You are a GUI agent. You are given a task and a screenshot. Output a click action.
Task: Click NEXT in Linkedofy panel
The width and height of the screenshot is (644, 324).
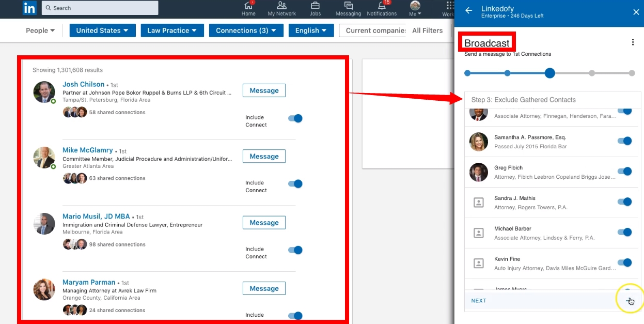tap(479, 301)
